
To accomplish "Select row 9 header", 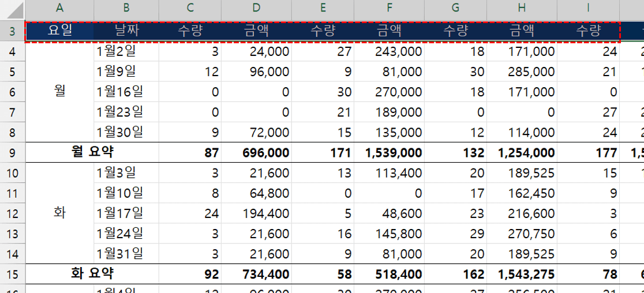I will 13,153.
